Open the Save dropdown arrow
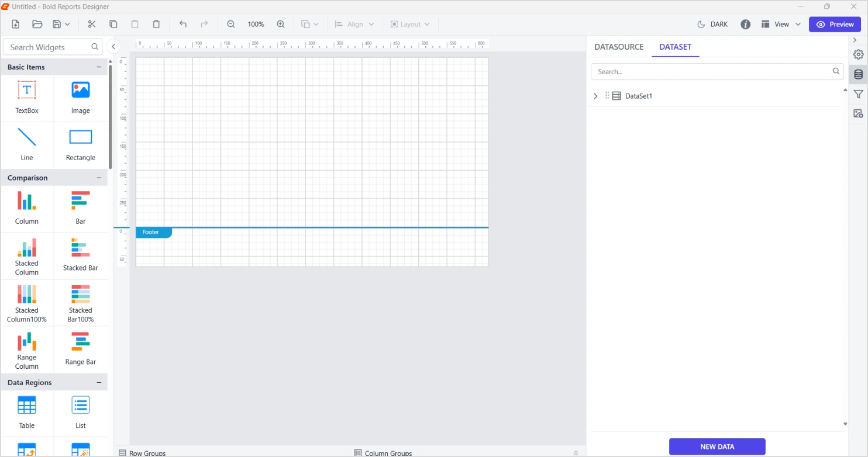Image resolution: width=868 pixels, height=457 pixels. pyautogui.click(x=67, y=24)
